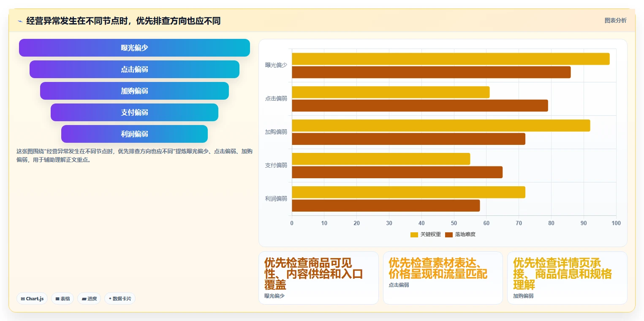
Task: Click the description paragraph starting 这张图围绕
Action: (134, 155)
